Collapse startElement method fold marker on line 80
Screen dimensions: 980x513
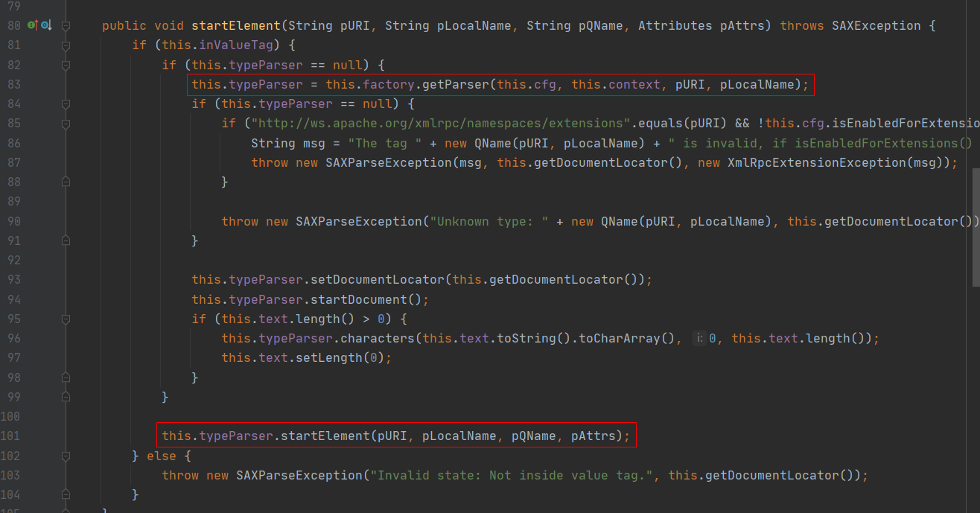coord(66,26)
